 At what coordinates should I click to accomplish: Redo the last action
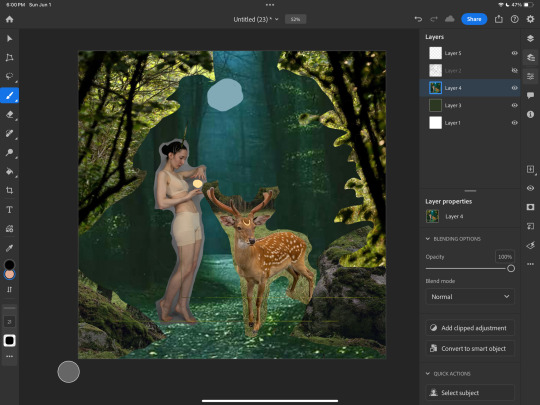[x=434, y=19]
